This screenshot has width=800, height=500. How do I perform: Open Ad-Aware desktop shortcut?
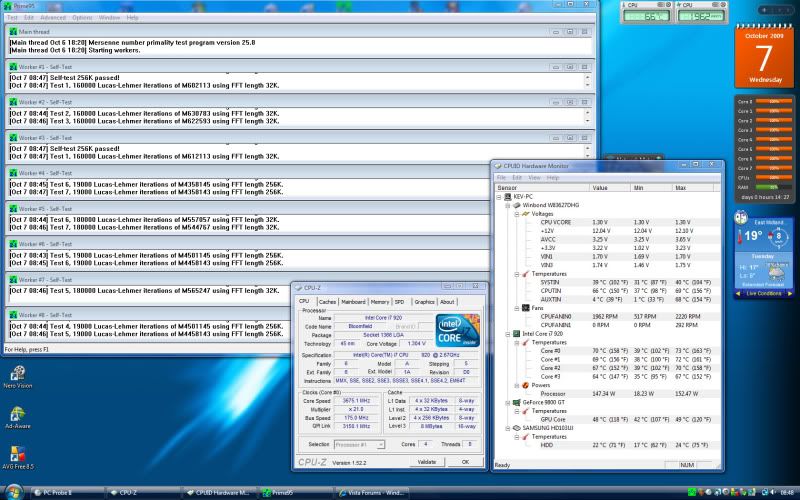point(17,417)
